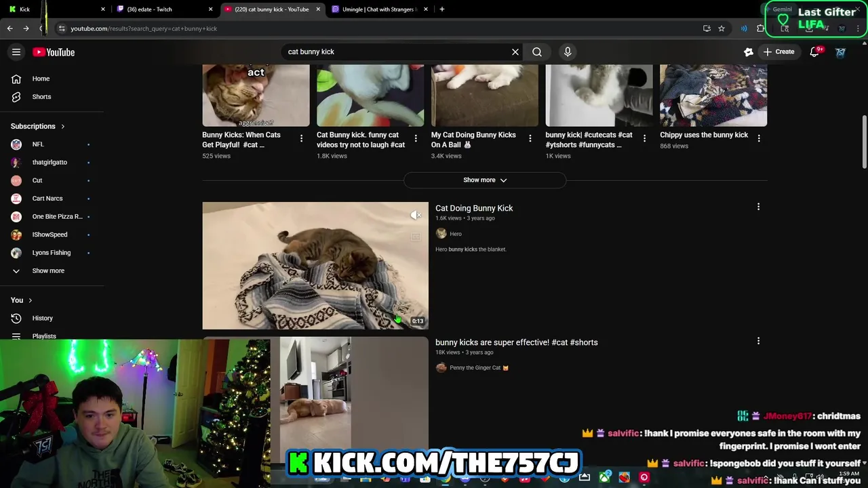The height and width of the screenshot is (488, 868).
Task: Open the YouTube hamburger guide menu
Action: click(16, 52)
